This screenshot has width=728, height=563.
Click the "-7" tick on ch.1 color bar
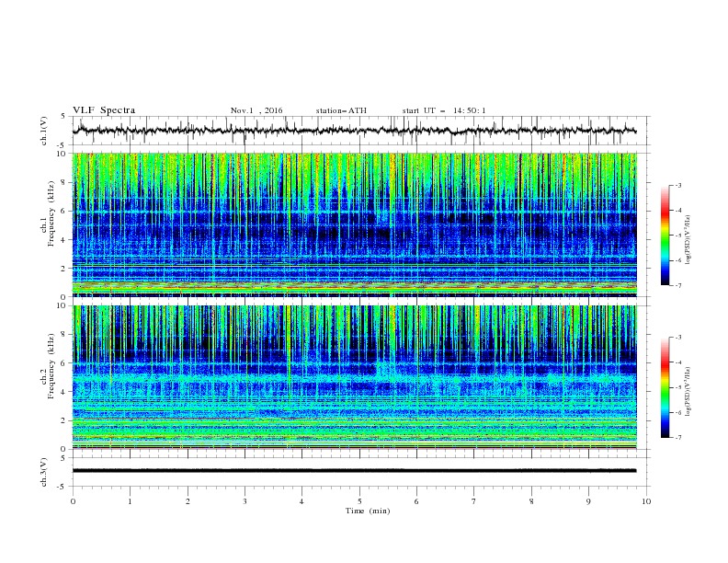pyautogui.click(x=677, y=285)
